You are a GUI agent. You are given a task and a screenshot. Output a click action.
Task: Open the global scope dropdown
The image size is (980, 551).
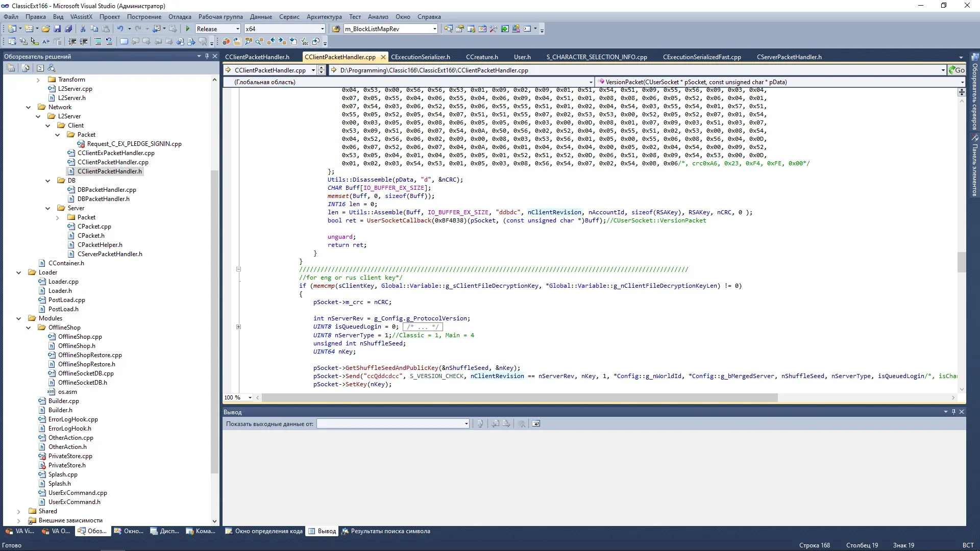click(409, 82)
